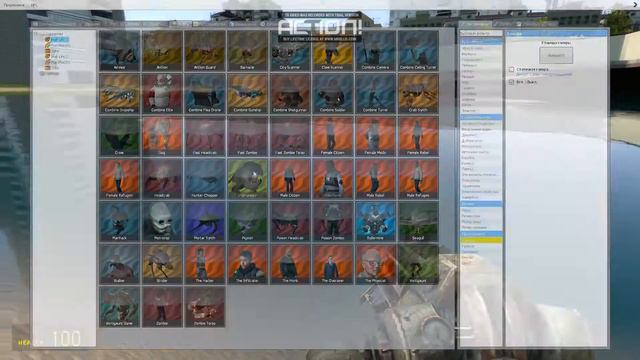Select The Overseer NPC thumbnail
The width and height of the screenshot is (640, 360).
tap(333, 264)
